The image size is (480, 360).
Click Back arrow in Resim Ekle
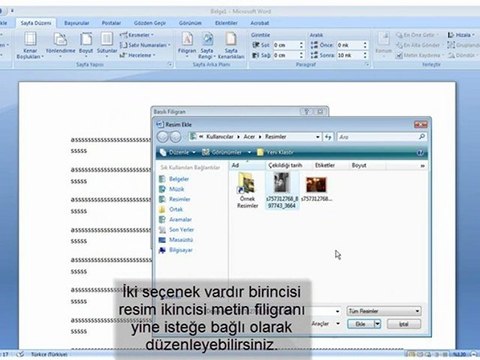163,137
